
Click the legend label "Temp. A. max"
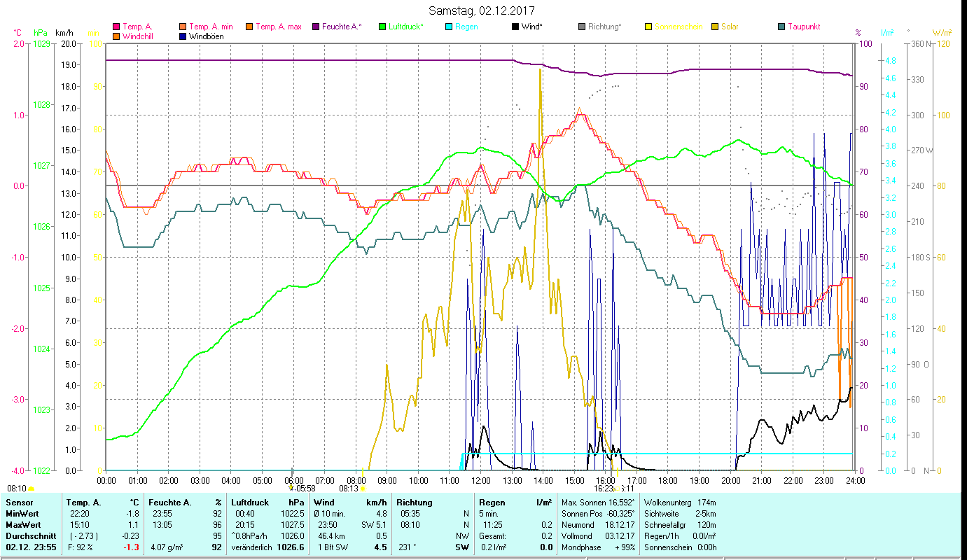pyautogui.click(x=279, y=27)
